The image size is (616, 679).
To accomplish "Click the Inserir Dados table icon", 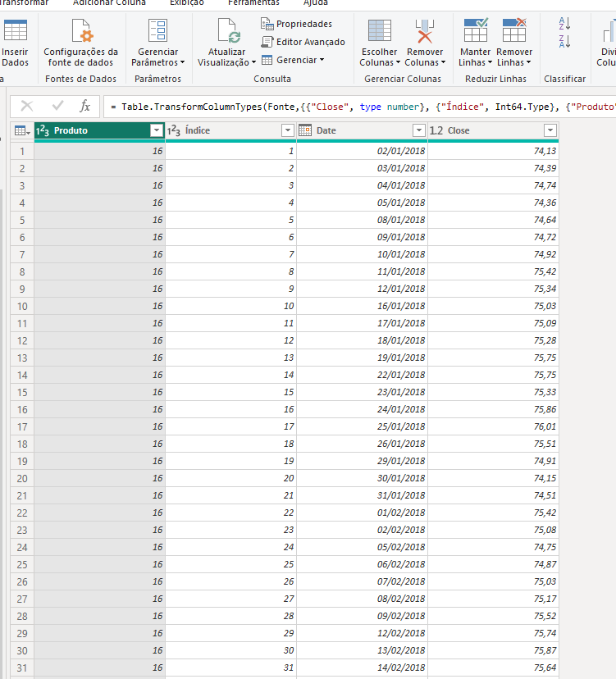I will tap(15, 30).
